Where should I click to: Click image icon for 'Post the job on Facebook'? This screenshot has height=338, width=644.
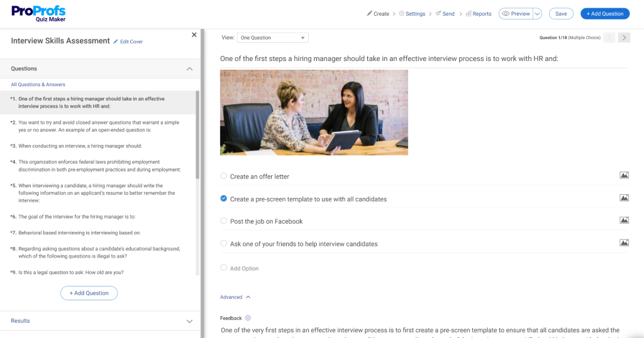[x=624, y=221]
